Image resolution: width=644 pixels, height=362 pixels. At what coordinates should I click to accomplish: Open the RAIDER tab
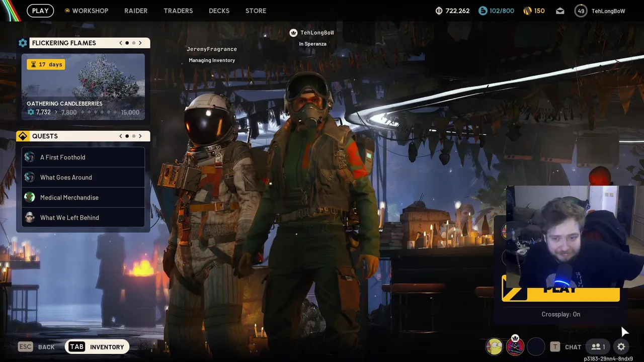pyautogui.click(x=136, y=11)
